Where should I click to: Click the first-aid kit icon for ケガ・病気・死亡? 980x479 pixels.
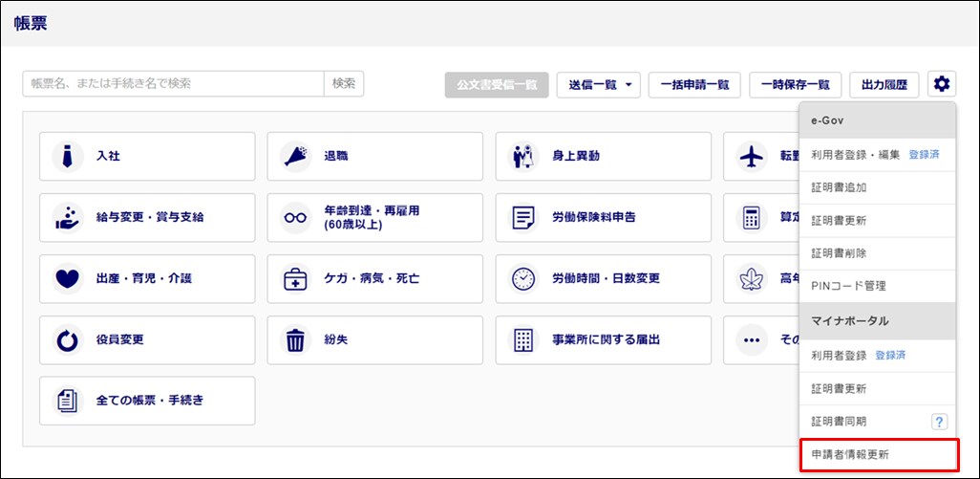coord(291,279)
